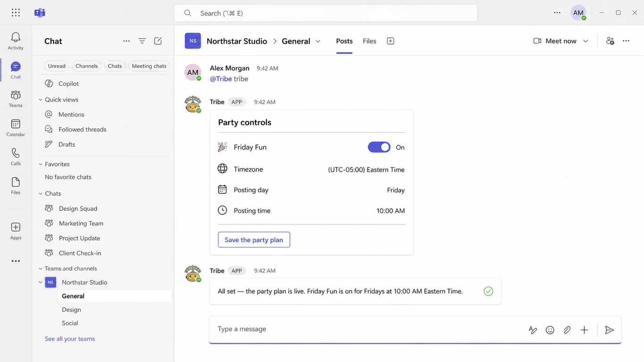Attach a file paperclip icon
The image size is (644, 362).
[x=567, y=330]
